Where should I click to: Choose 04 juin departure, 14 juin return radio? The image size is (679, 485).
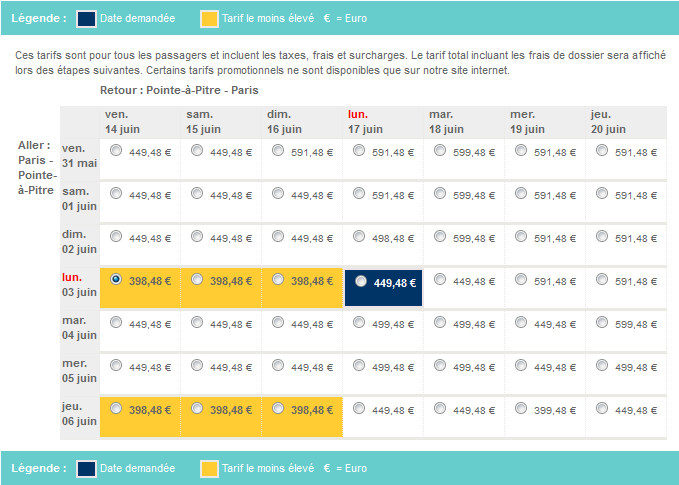pos(116,322)
